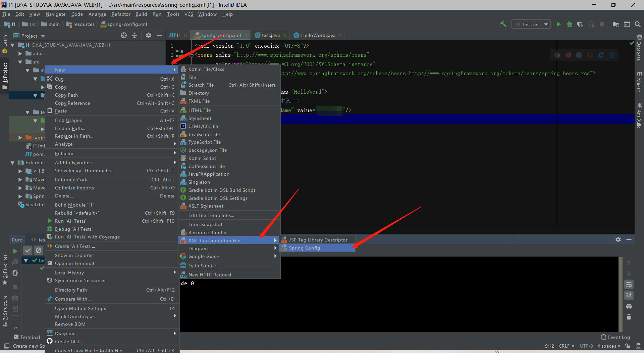
Task: Open Terminal tool window button
Action: pyautogui.click(x=27, y=337)
